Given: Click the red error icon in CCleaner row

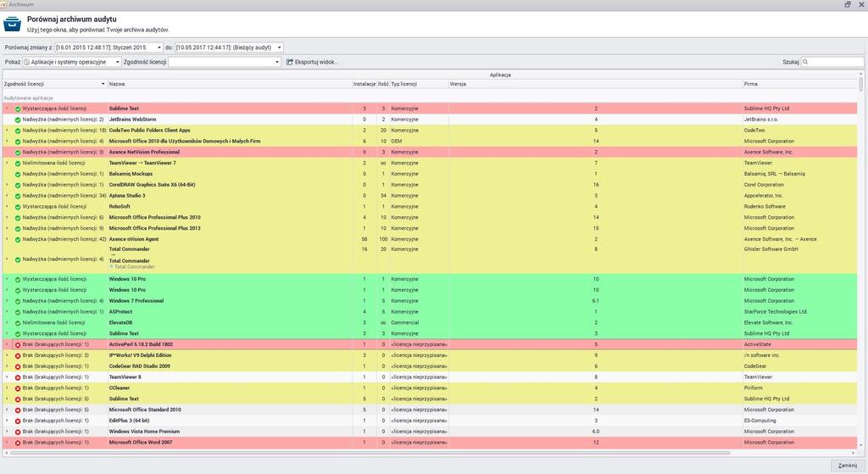Looking at the screenshot, I should pyautogui.click(x=18, y=388).
